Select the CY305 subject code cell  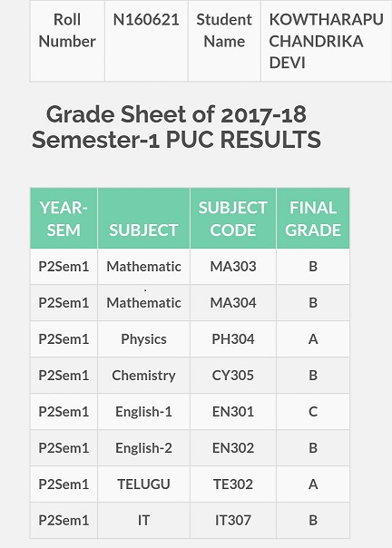tap(233, 376)
